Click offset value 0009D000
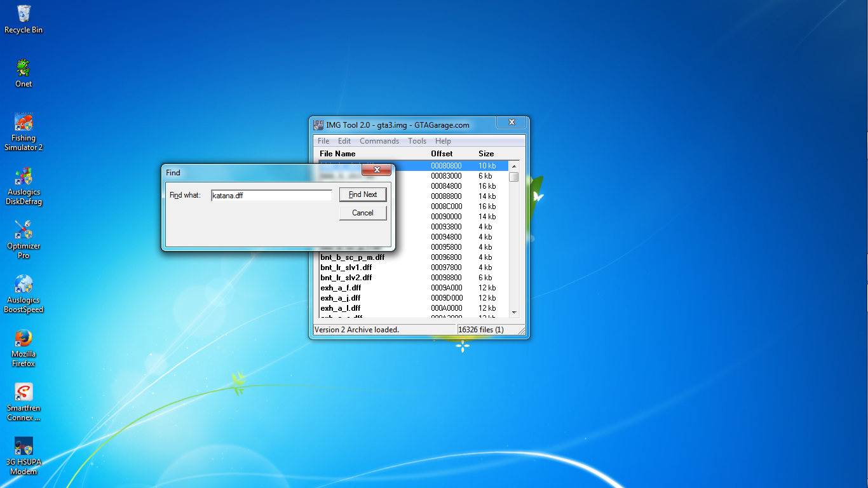This screenshot has width=868, height=488. (446, 298)
